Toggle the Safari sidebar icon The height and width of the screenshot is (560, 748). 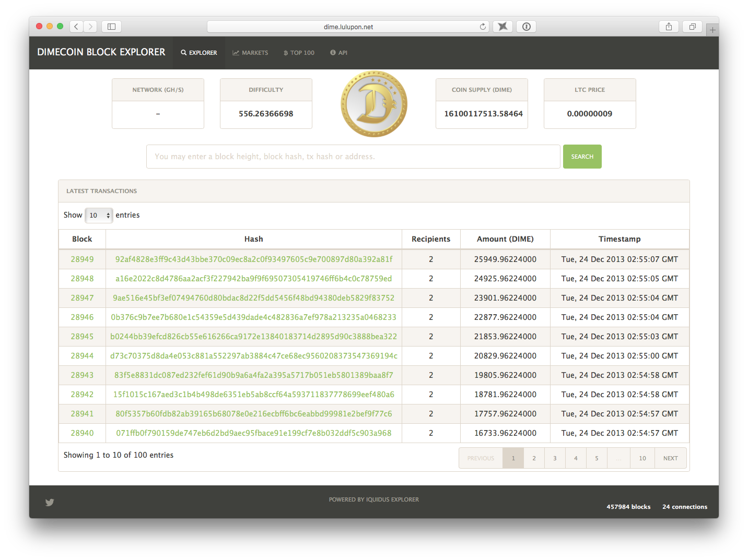click(111, 27)
